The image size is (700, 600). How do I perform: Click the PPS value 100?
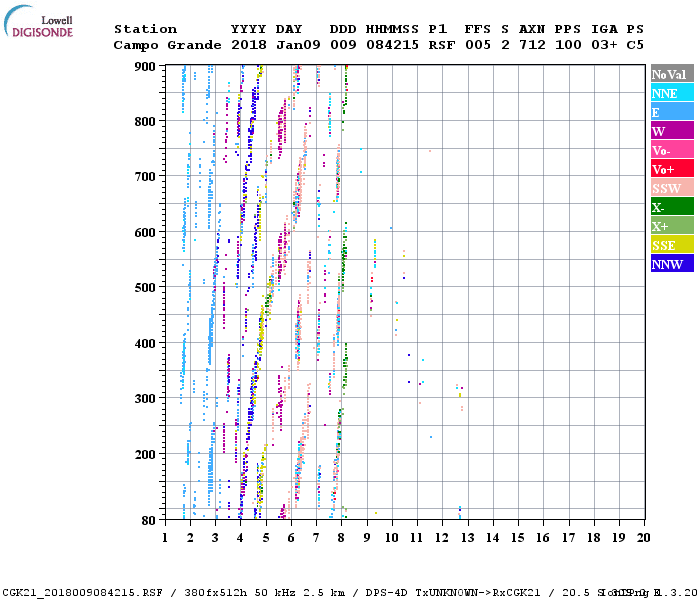pyautogui.click(x=568, y=45)
